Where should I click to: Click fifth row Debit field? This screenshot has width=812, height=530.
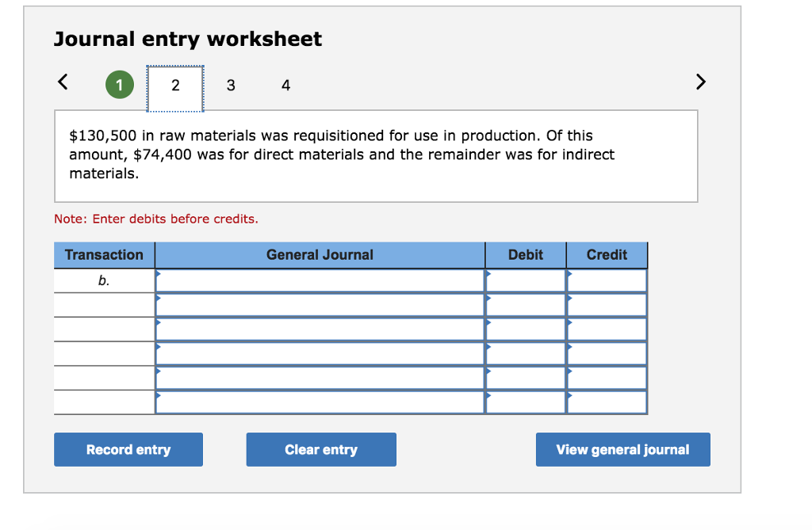(526, 378)
